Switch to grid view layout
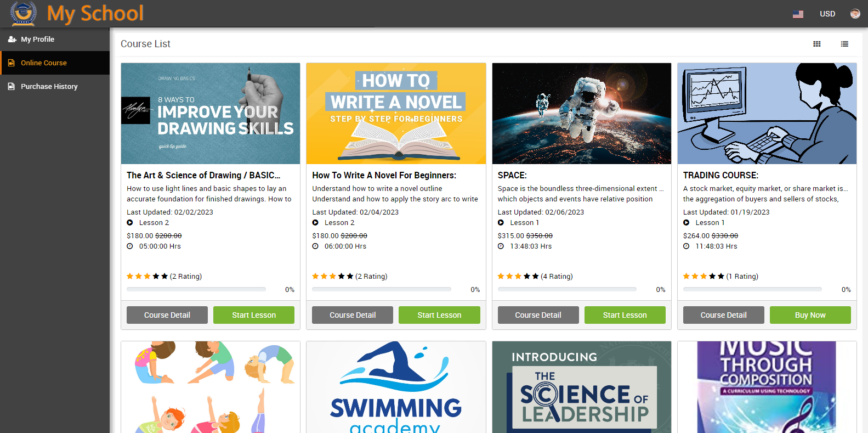This screenshot has height=433, width=868. point(816,44)
